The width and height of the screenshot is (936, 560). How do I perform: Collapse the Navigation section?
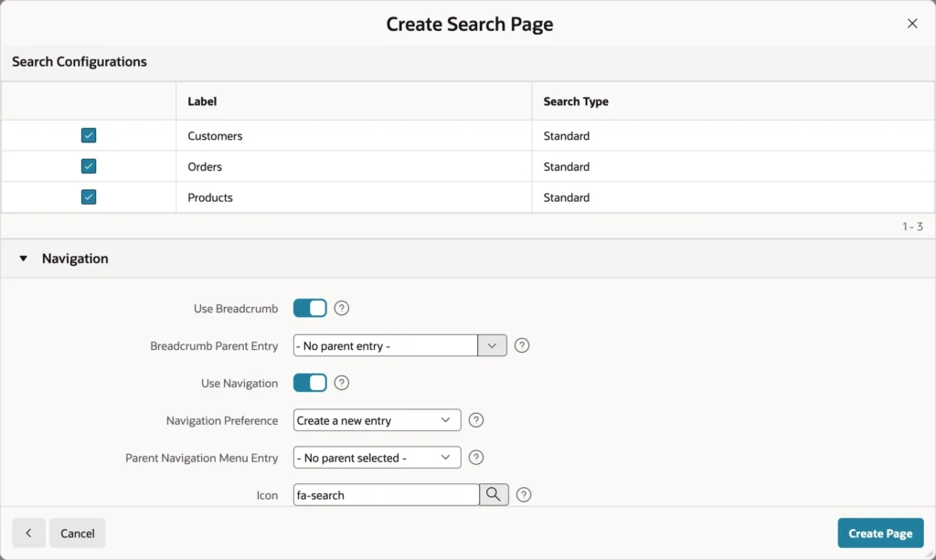coord(23,259)
